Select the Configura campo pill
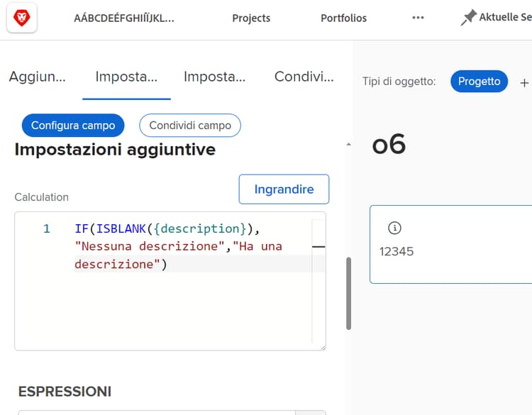The width and height of the screenshot is (532, 415). coord(73,126)
